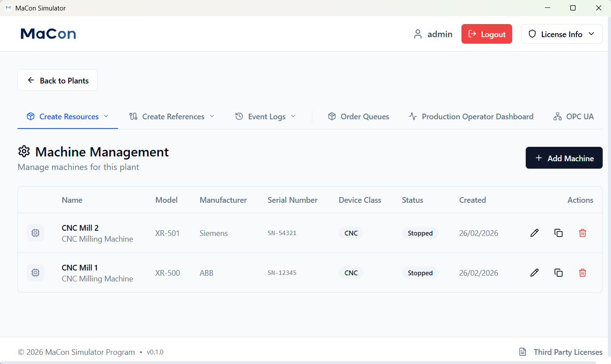Click Back to Plants
Image resolution: width=611 pixels, height=364 pixels.
click(57, 80)
